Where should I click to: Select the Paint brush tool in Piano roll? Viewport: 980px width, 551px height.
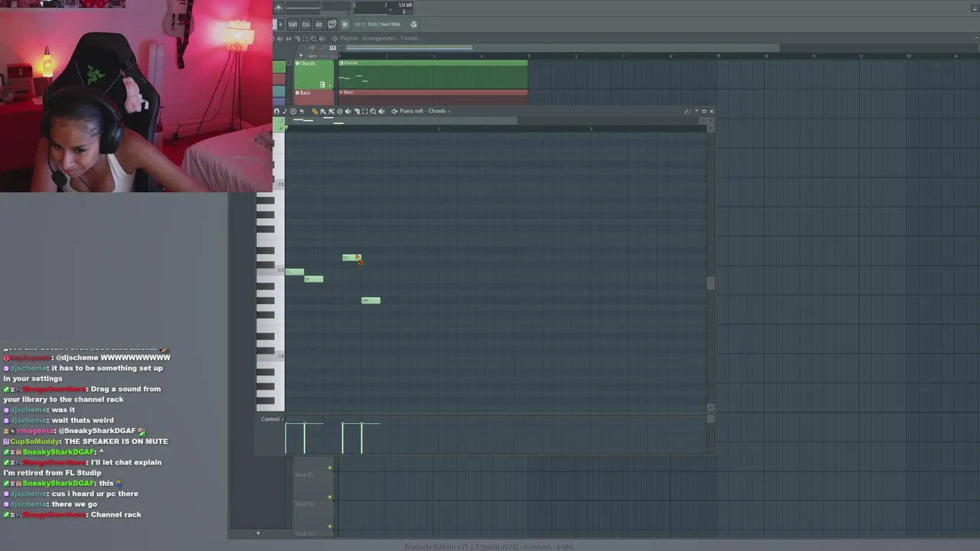(323, 111)
